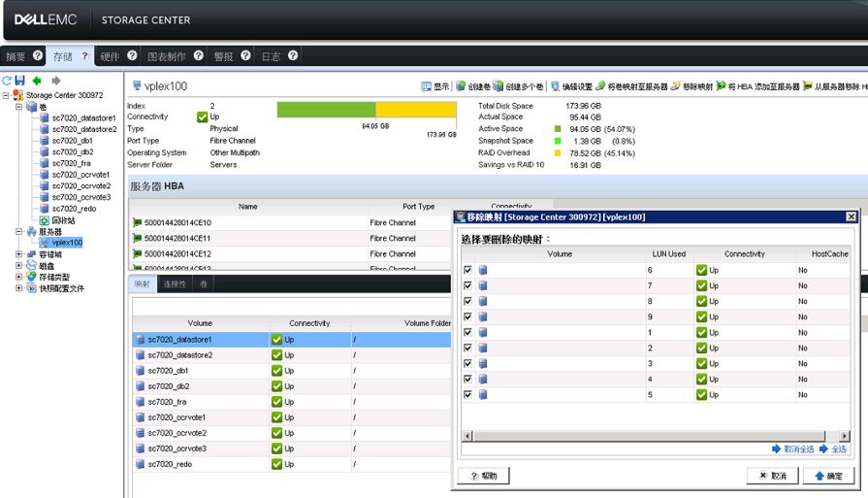
Task: Click right arrow of dialog horizontal scrollbar
Action: 844,436
